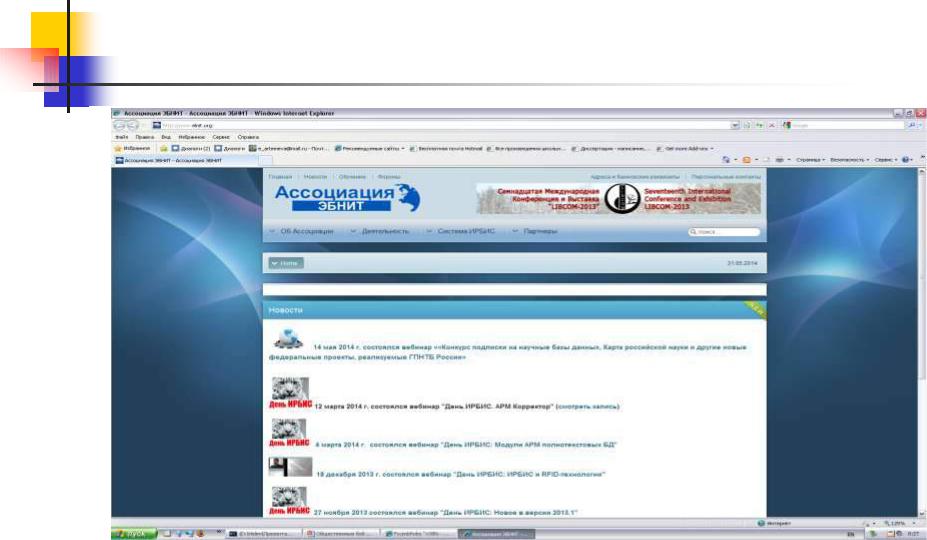The image size is (927, 540).
Task: Click the site search field
Action: (724, 231)
